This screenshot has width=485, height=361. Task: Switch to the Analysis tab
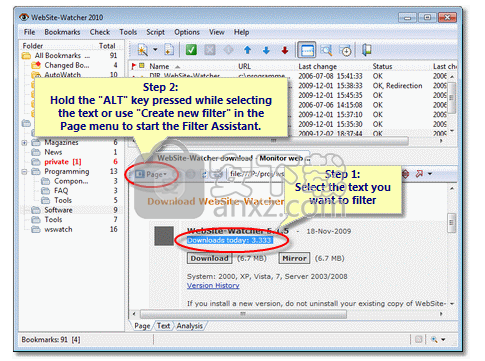(189, 326)
